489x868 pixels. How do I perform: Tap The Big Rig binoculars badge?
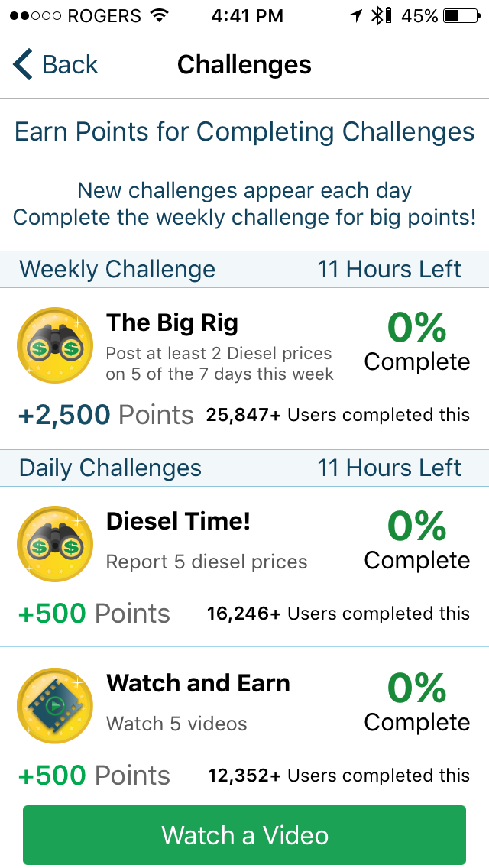54,346
